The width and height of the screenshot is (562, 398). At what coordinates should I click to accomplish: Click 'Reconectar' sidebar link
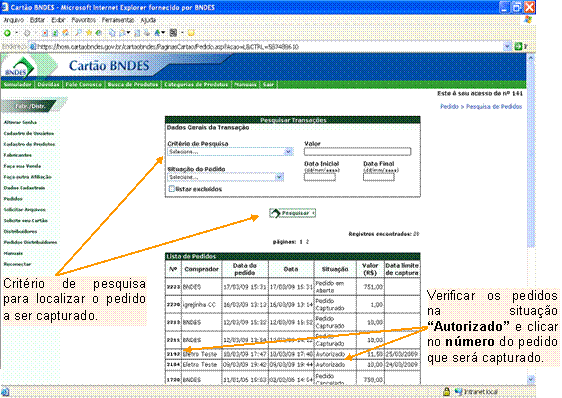pos(17,264)
